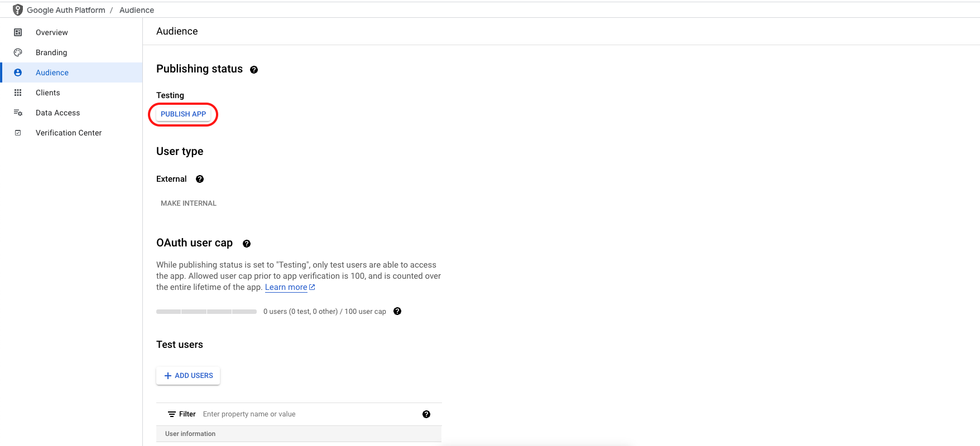Click the User type heading
This screenshot has width=980, height=446.
point(180,151)
